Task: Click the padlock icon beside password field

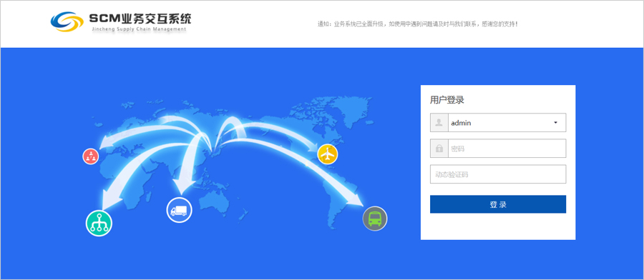Action: (439, 149)
